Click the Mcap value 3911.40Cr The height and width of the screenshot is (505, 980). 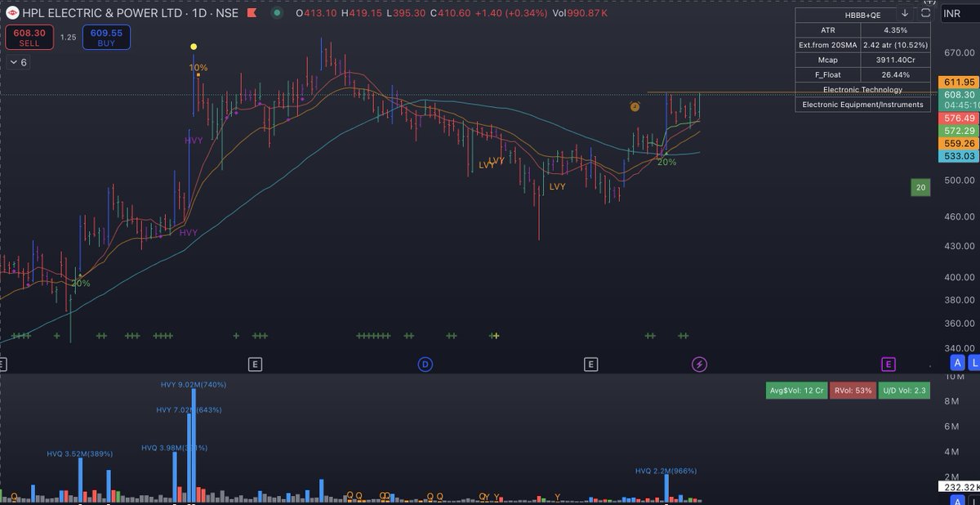[x=896, y=60]
